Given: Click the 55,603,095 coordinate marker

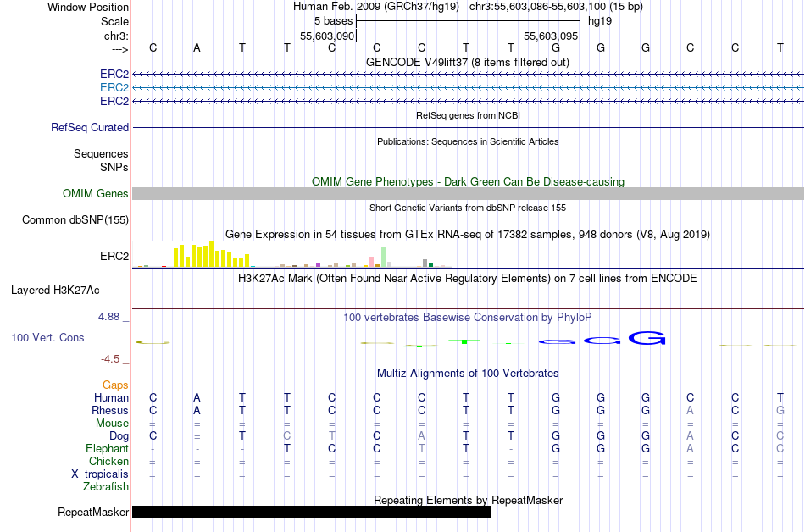Looking at the screenshot, I should click(x=551, y=36).
